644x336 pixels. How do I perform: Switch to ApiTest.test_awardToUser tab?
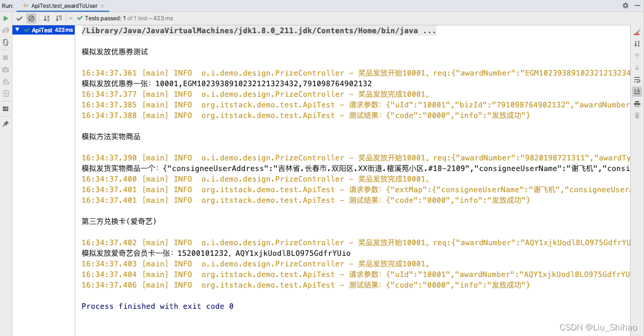[64, 6]
